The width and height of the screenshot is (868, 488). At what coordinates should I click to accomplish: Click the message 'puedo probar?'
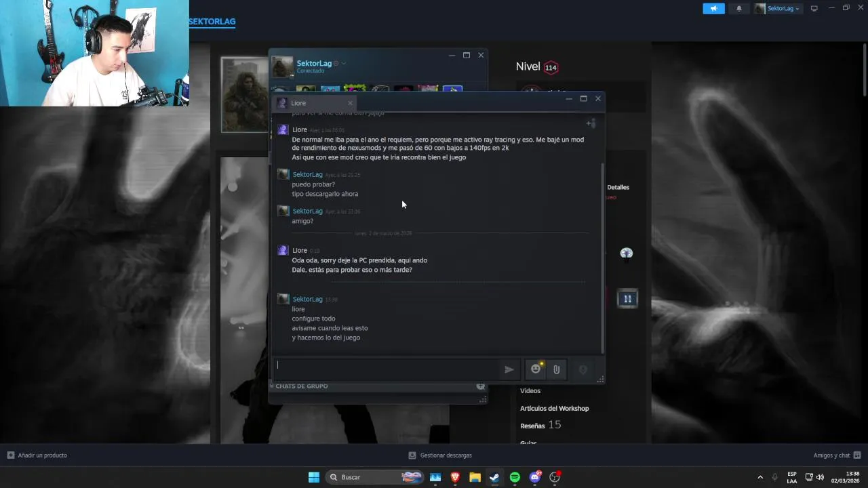point(313,184)
